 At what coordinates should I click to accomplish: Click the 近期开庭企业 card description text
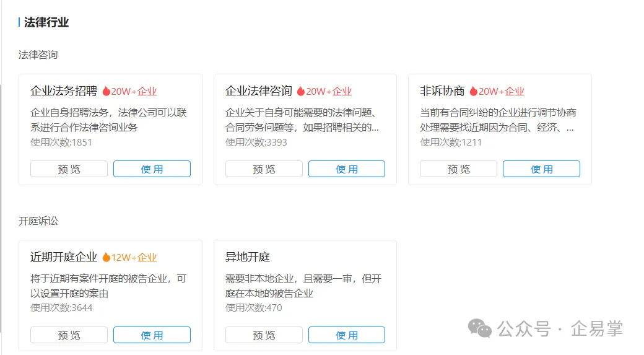[x=108, y=286]
